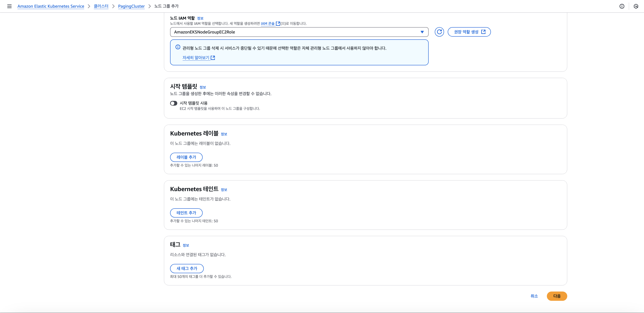Click the info circle icon in alert box
This screenshot has height=313, width=644.
(x=178, y=47)
